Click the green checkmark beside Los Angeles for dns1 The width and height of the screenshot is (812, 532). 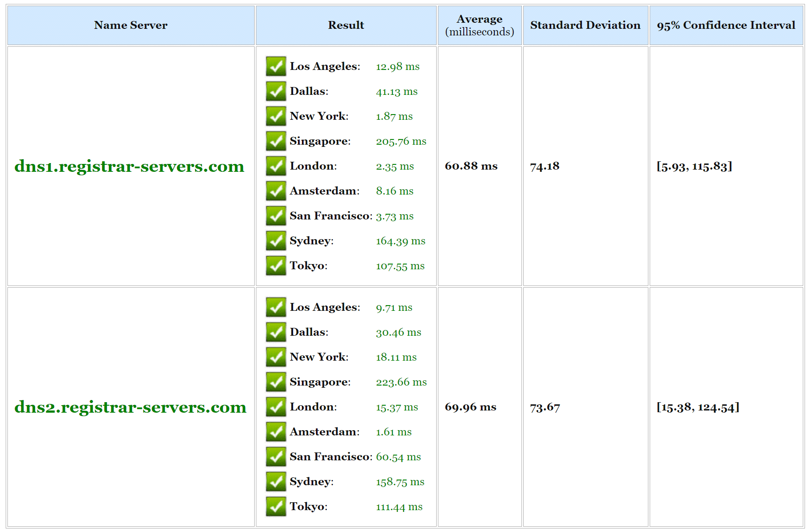276,66
